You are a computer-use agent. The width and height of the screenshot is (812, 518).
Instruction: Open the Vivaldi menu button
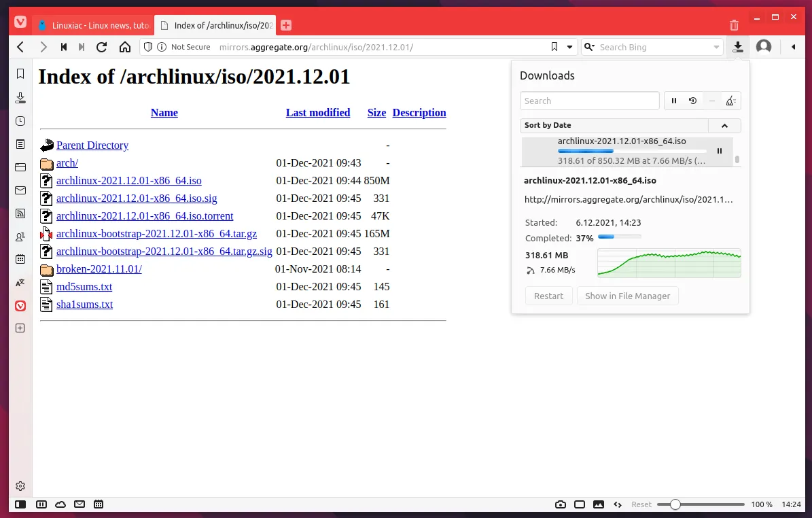click(x=20, y=22)
